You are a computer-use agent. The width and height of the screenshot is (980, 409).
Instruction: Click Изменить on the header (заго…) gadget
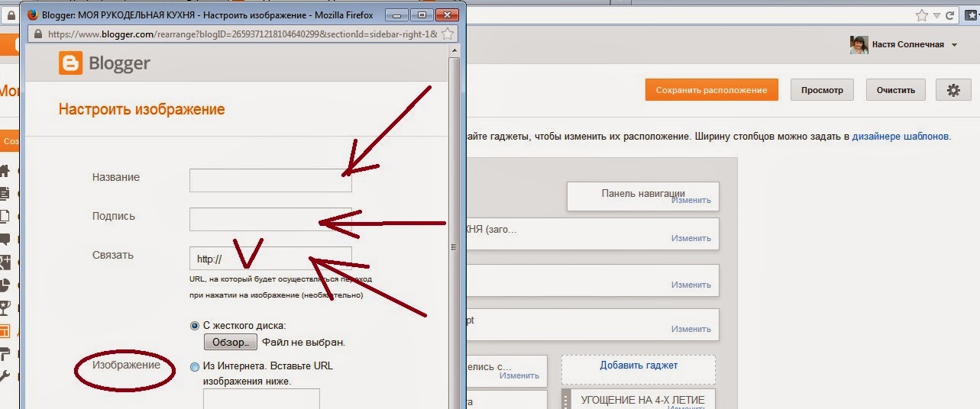coord(691,238)
